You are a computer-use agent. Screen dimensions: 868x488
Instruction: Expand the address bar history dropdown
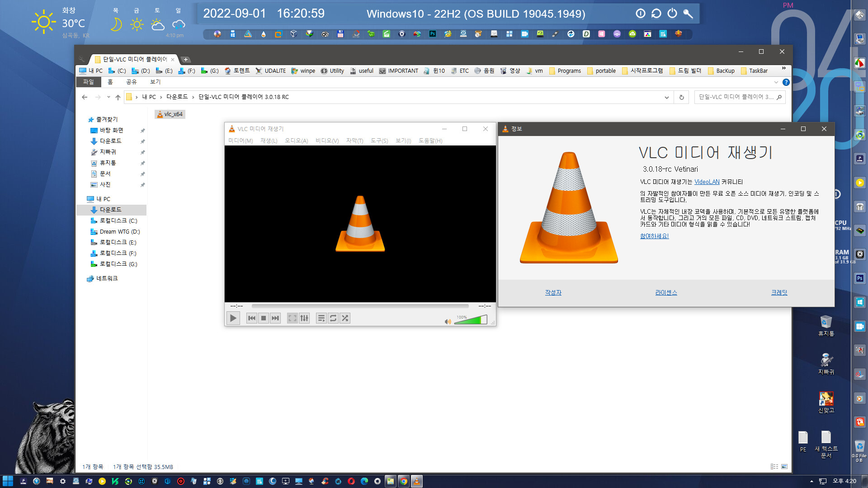pyautogui.click(x=666, y=97)
